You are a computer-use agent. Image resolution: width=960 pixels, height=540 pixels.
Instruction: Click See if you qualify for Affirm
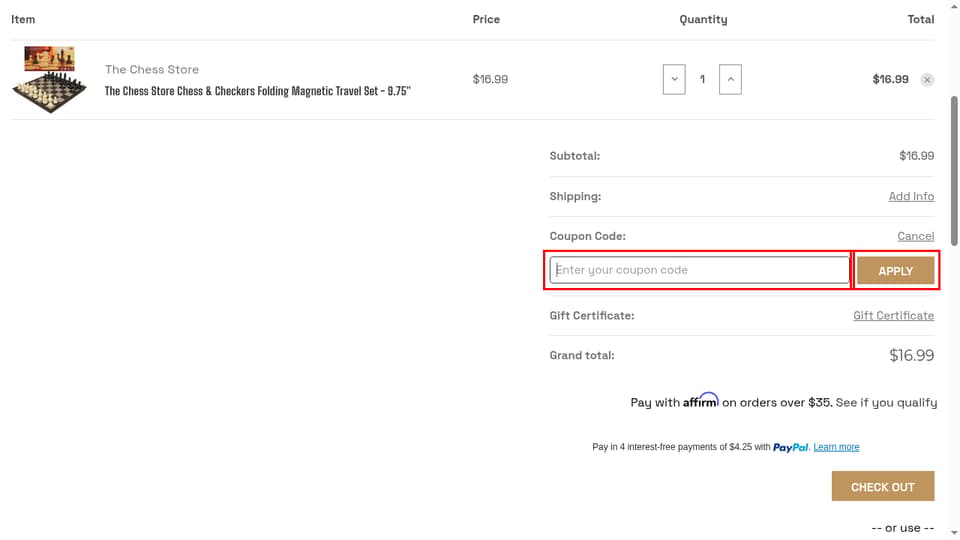886,403
